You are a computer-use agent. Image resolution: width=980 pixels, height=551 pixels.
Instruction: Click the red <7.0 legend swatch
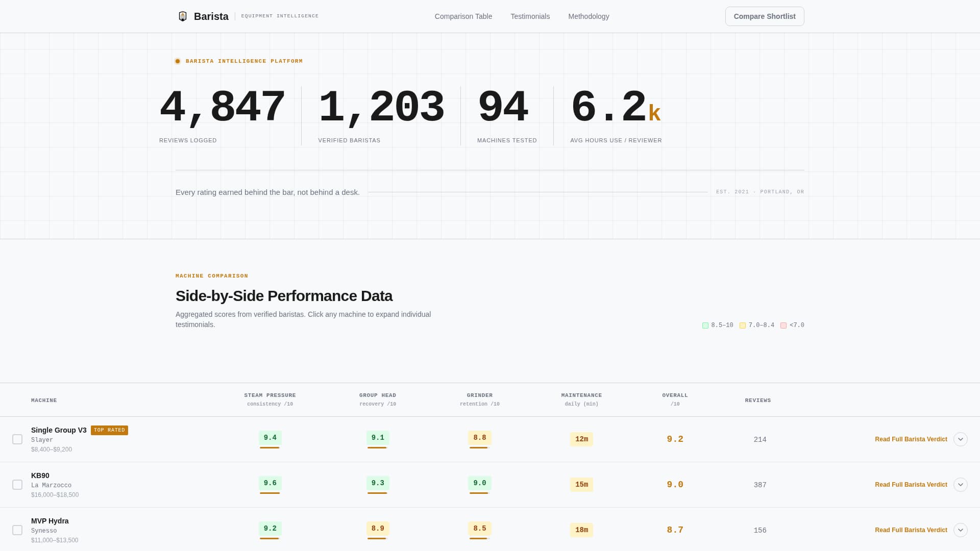[783, 325]
